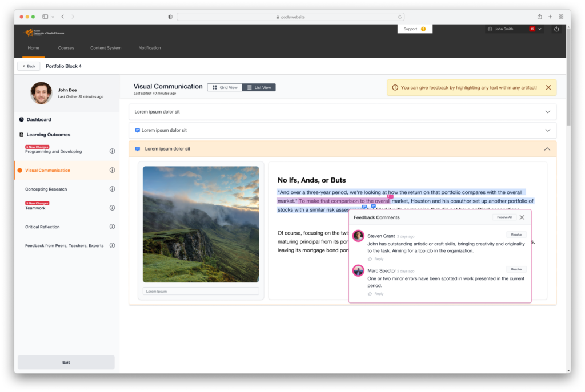Image resolution: width=585 pixels, height=392 pixels.
Task: Like Marc Spector's comment with thumbs-up
Action: [x=370, y=294]
